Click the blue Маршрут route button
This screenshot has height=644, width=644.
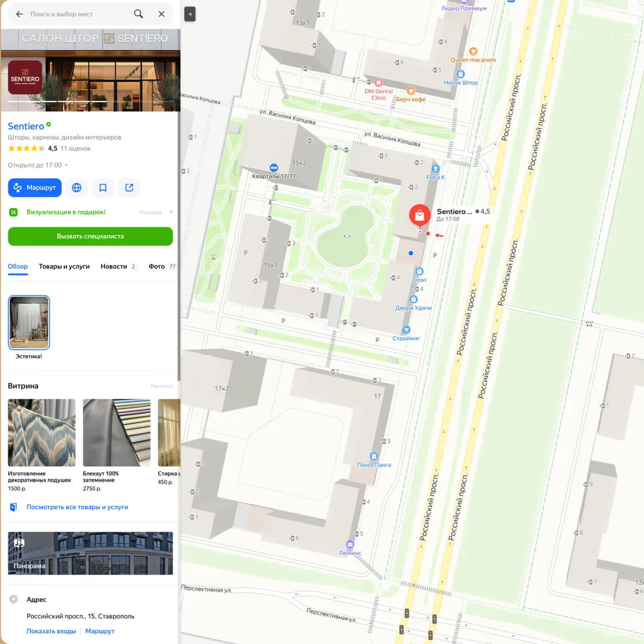click(35, 188)
